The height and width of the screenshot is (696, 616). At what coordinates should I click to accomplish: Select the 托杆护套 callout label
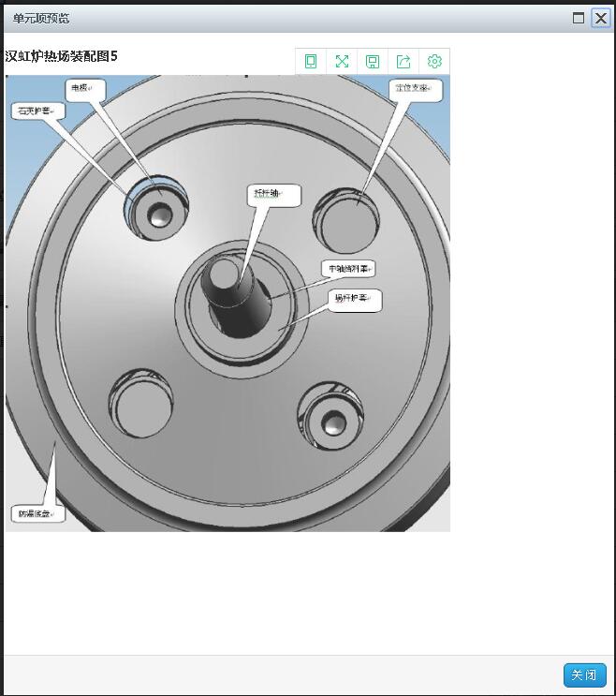[355, 300]
